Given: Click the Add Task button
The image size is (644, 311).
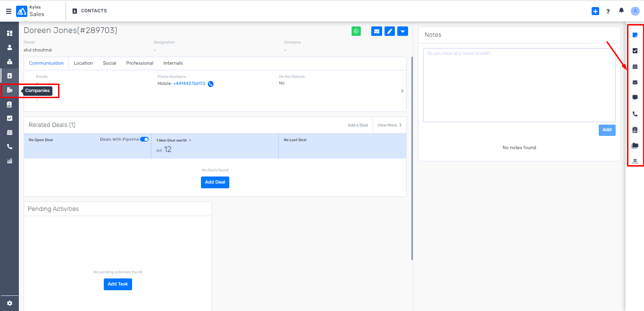Looking at the screenshot, I should coord(118,284).
